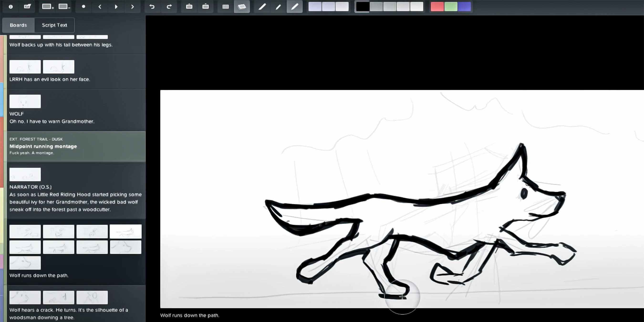Click 'Wolf runs down the path.' in sidebar
Viewport: 644px width, 322px height.
click(x=39, y=275)
